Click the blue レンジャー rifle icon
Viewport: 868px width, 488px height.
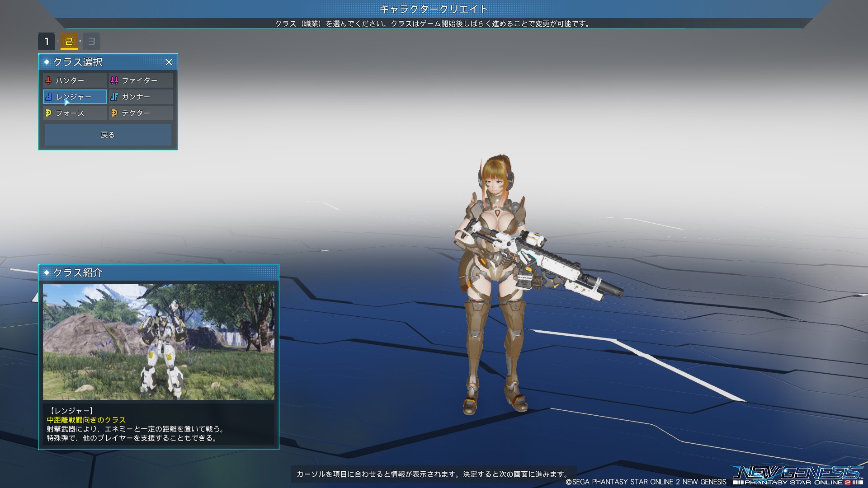click(x=48, y=97)
